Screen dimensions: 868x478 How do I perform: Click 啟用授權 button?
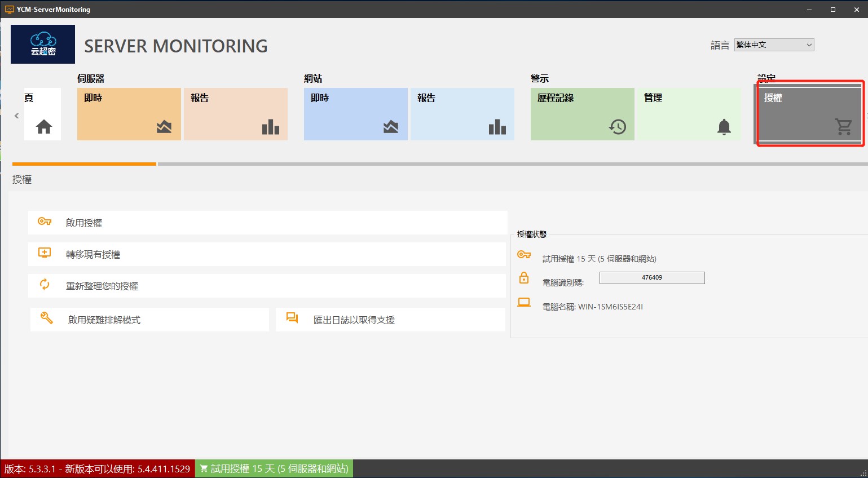click(268, 223)
